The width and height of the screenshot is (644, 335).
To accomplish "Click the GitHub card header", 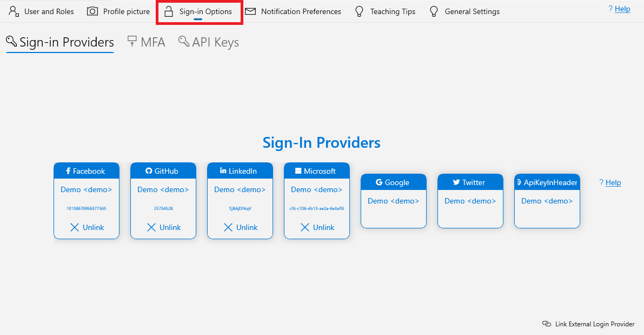I will [163, 170].
